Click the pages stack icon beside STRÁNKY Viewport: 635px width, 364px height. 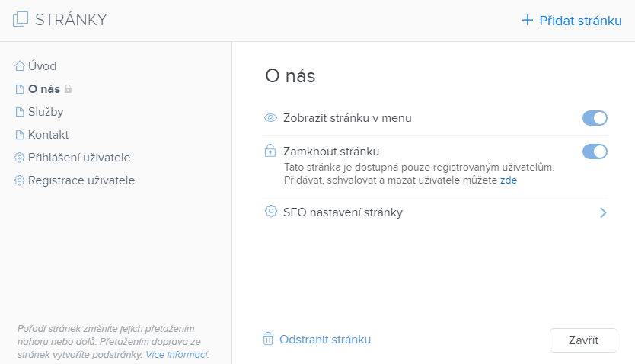(21, 20)
